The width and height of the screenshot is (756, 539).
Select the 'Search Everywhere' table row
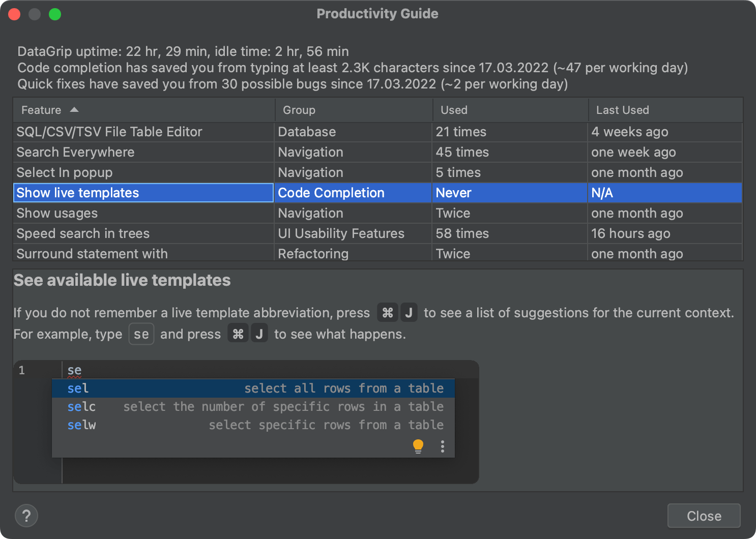(x=143, y=152)
